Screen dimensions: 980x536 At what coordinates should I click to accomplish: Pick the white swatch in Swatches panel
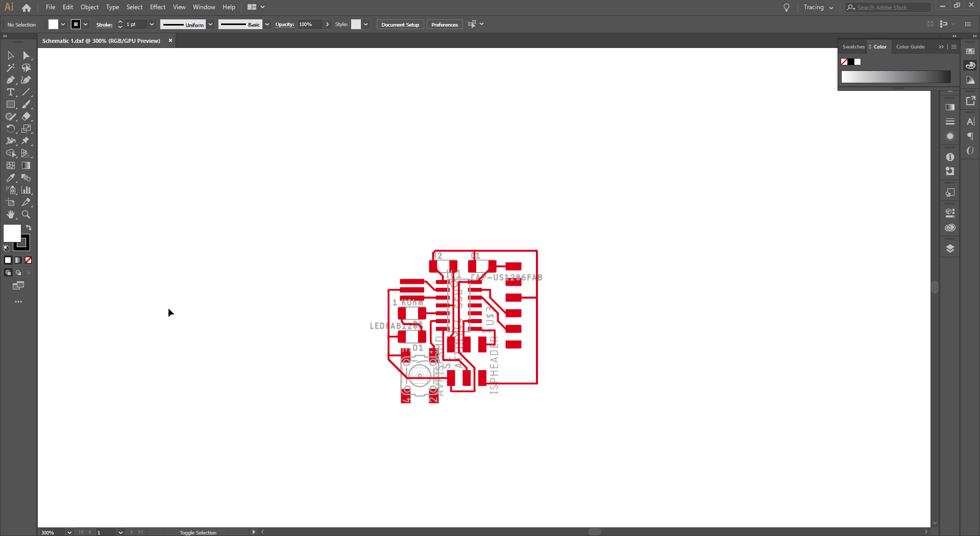pos(857,61)
